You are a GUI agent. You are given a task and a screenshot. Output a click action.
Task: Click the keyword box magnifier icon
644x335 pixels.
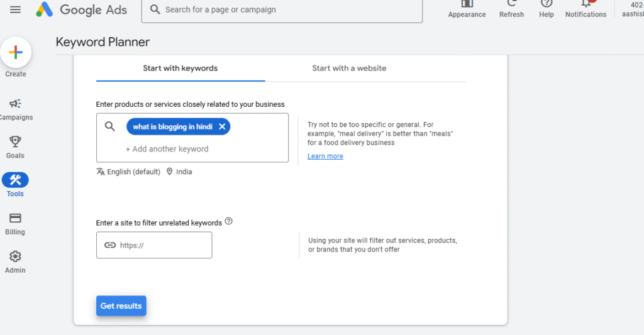(x=109, y=126)
